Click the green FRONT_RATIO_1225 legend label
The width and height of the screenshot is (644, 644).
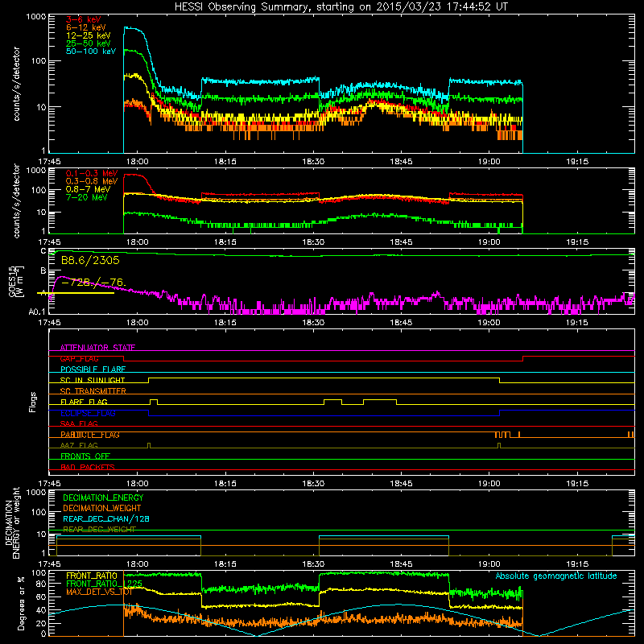pos(104,584)
